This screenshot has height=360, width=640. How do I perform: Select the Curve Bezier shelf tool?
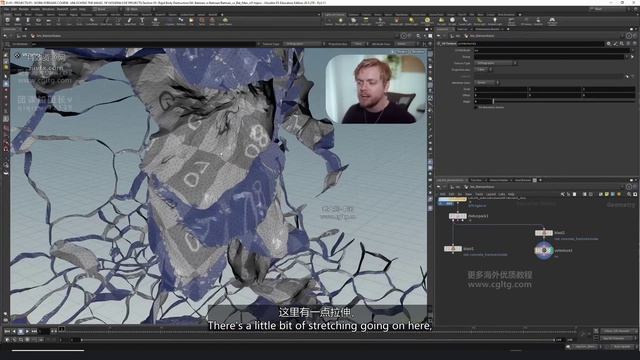(92, 20)
